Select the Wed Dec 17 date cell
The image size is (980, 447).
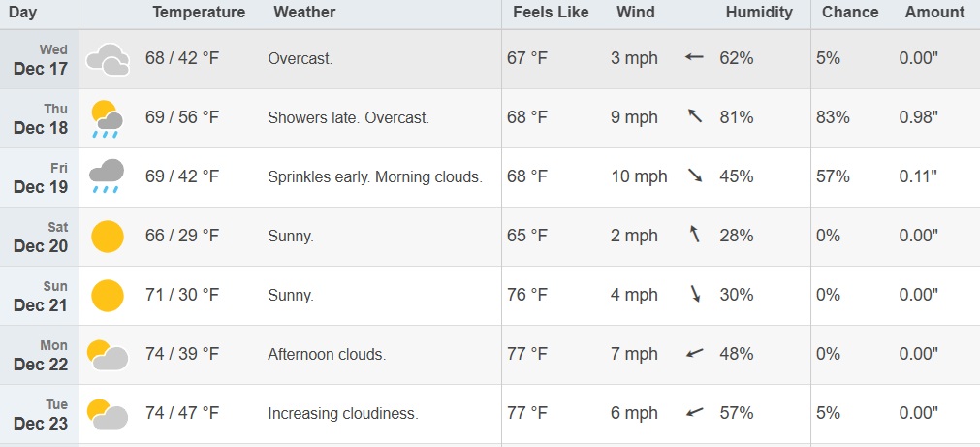coord(41,59)
